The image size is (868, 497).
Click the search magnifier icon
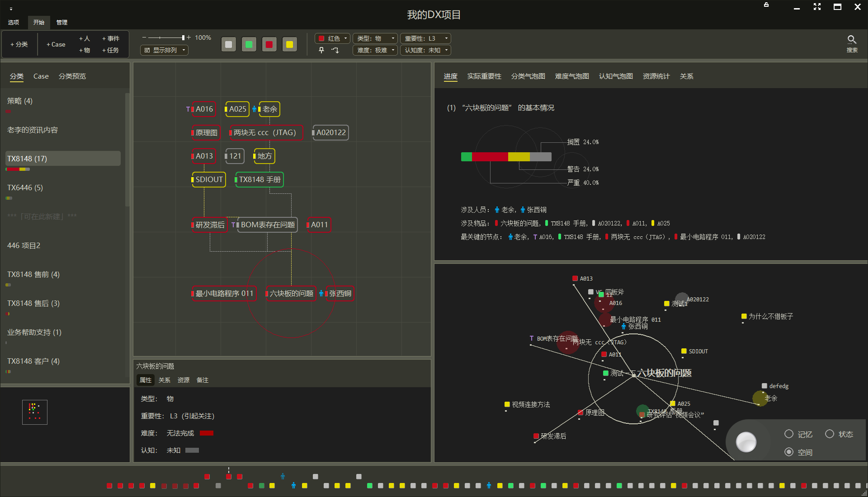[x=852, y=40]
